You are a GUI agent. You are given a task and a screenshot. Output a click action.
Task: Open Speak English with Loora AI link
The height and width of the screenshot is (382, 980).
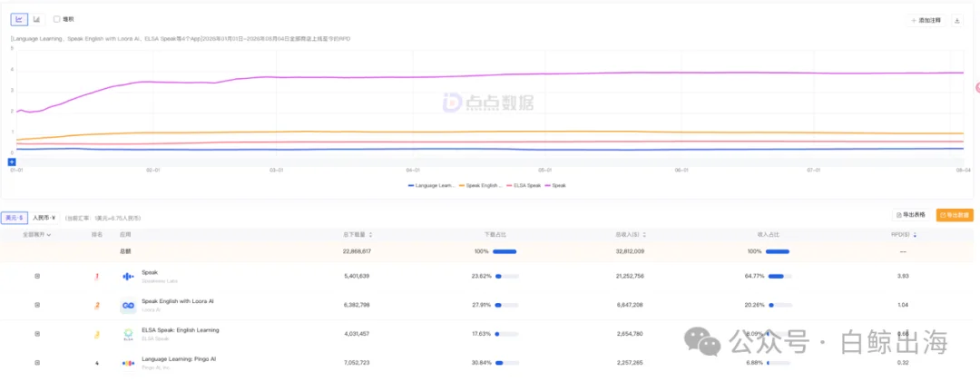click(x=178, y=301)
